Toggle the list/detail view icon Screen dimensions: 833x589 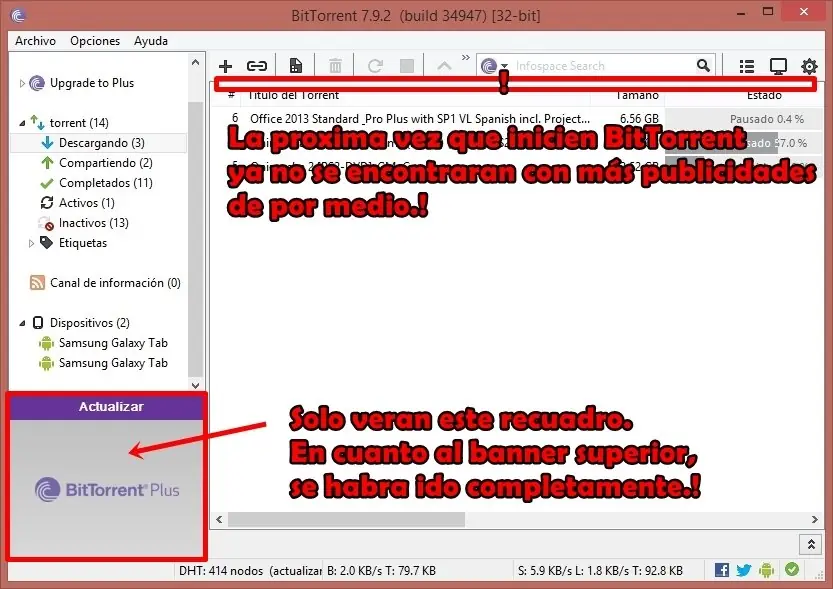[746, 66]
